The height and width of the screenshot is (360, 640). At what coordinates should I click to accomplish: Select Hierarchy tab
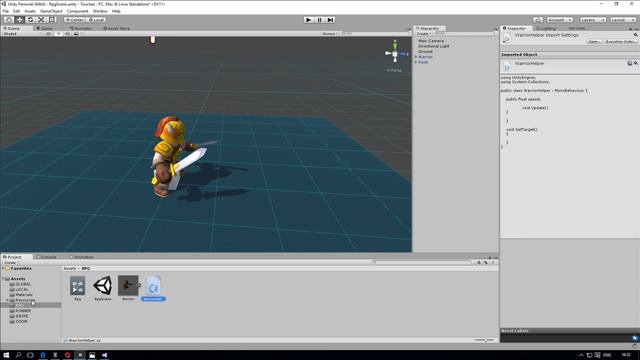429,28
